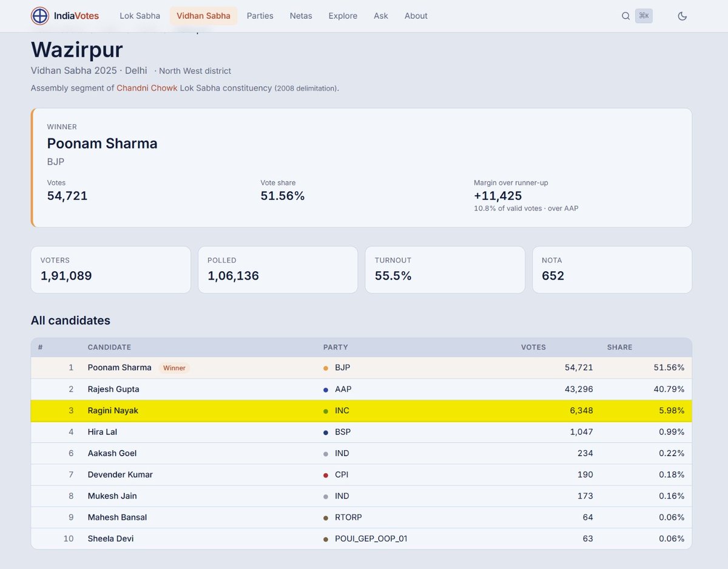Click the POLLED 1,06,136 stat card
Image resolution: width=728 pixels, height=569 pixels.
[x=278, y=269]
